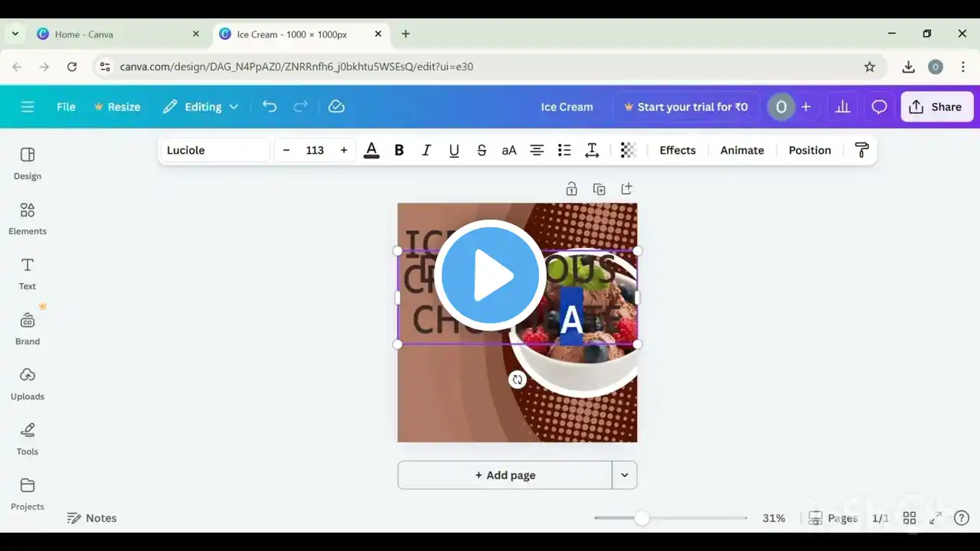The height and width of the screenshot is (551, 980).
Task: Open the Resize option
Action: (117, 107)
